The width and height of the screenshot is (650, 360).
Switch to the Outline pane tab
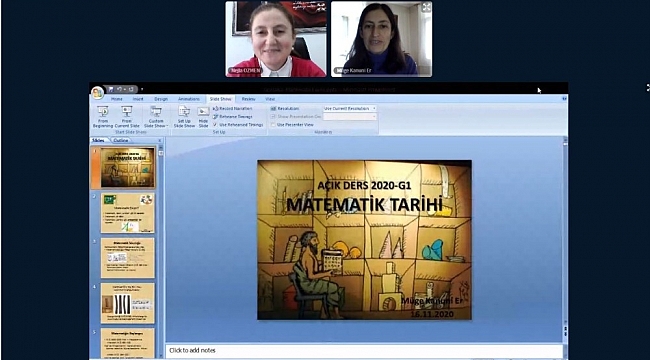(x=121, y=140)
